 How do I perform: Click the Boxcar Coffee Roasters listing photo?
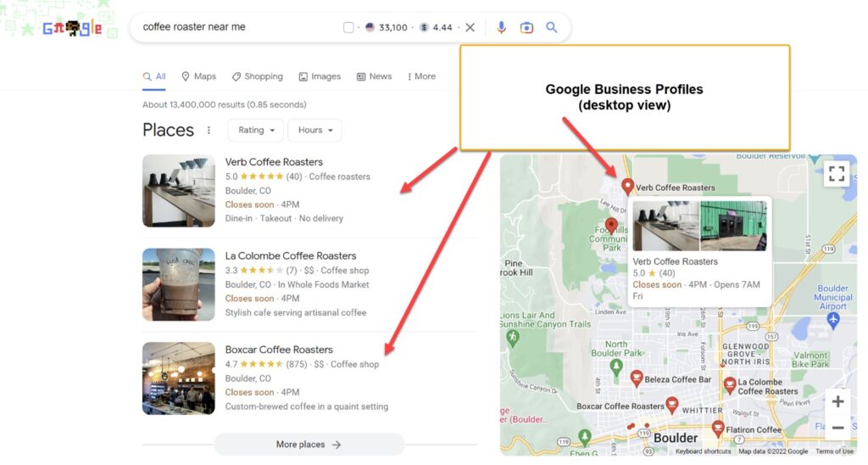click(x=178, y=378)
